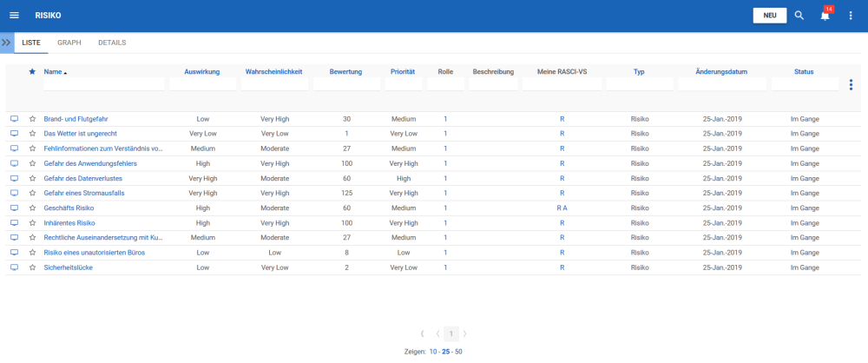Click the NEU button
This screenshot has height=363, width=868.
[769, 16]
